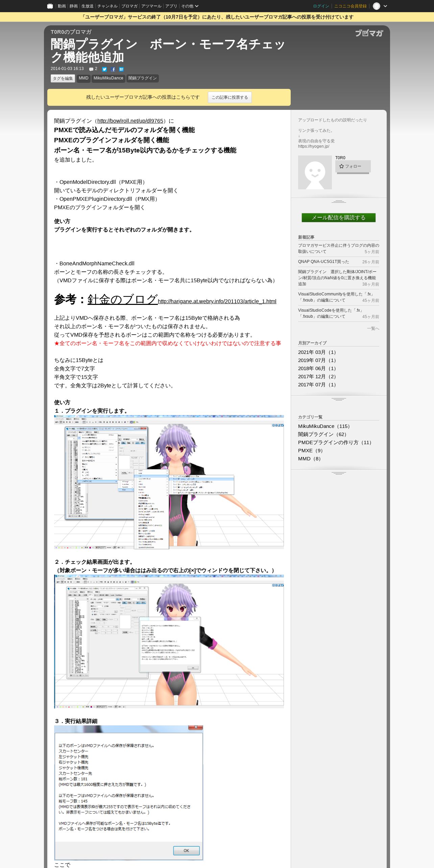This screenshot has height=868, width=434.
Task: Click the タグを編集 button
Action: click(x=63, y=78)
